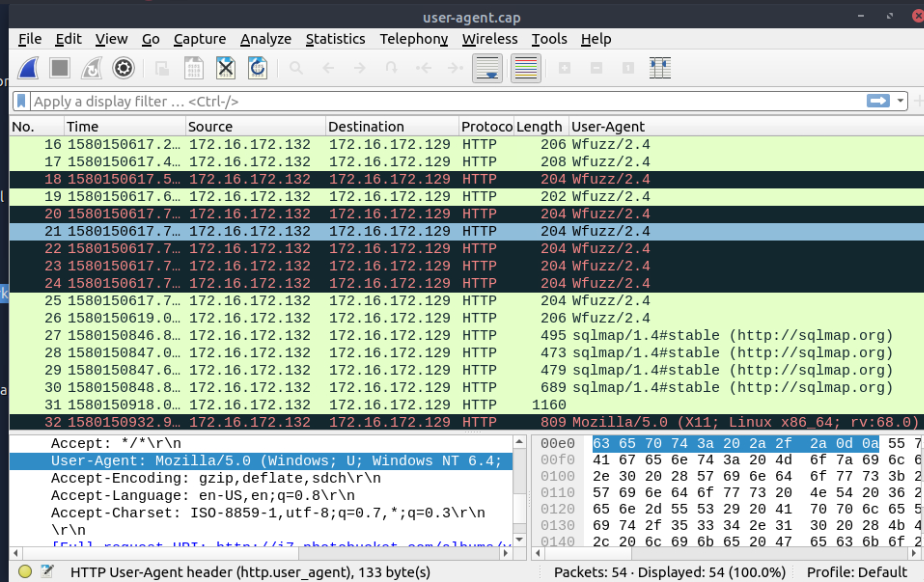Reset text to normal size icon
The width and height of the screenshot is (924, 582).
(628, 68)
